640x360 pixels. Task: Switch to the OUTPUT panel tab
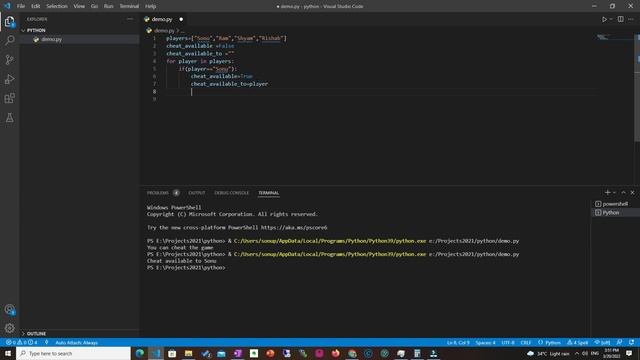197,193
